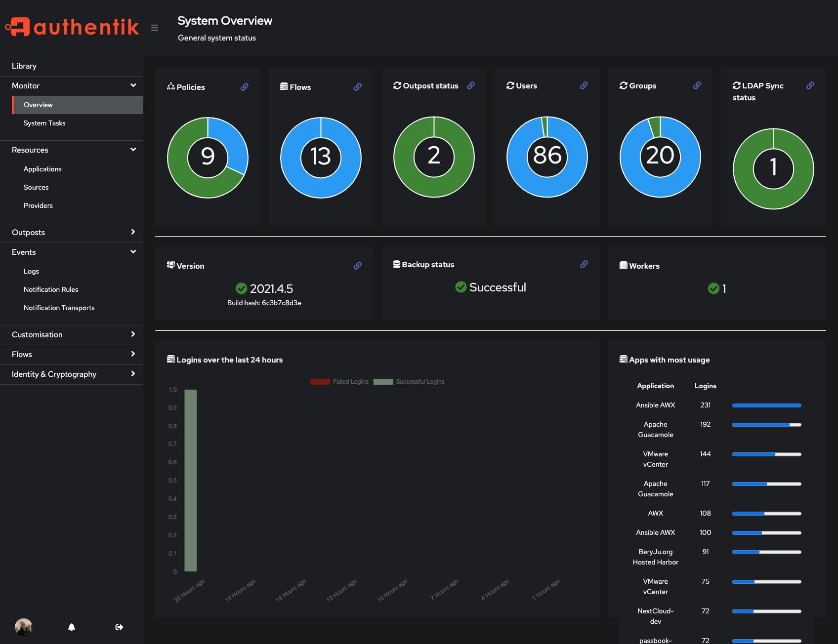This screenshot has height=644, width=838.
Task: Click the green check beside Successful
Action: [x=461, y=287]
